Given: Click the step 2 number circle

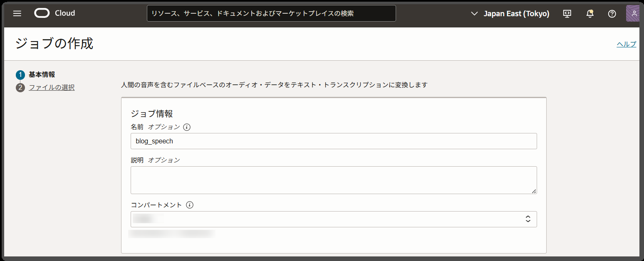Looking at the screenshot, I should click(20, 88).
